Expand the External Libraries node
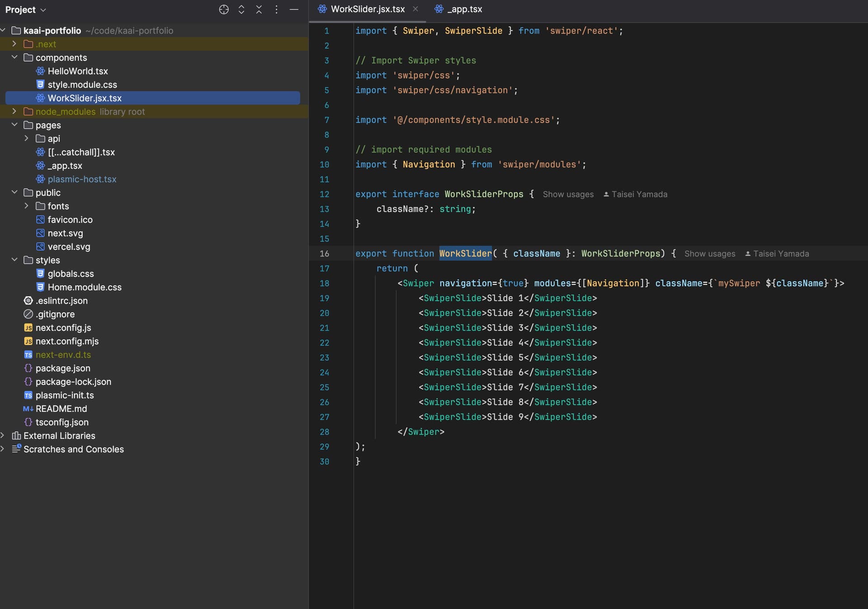This screenshot has width=868, height=609. [x=3, y=436]
